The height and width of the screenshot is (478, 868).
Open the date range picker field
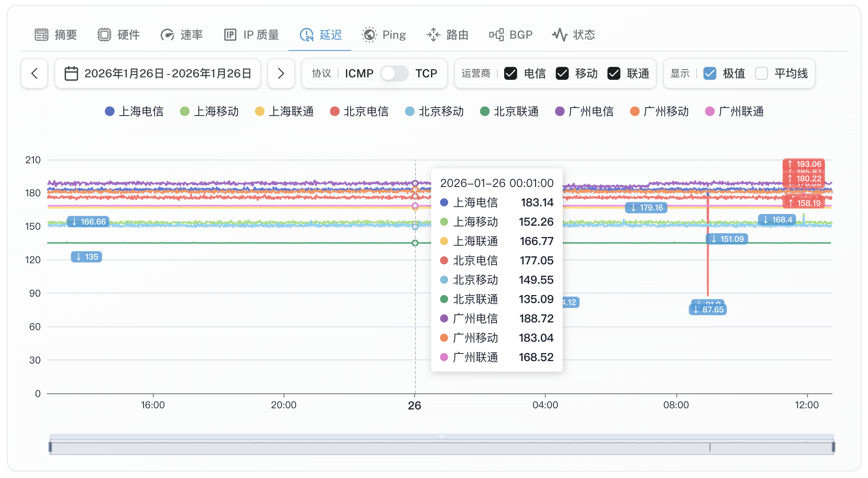(158, 73)
